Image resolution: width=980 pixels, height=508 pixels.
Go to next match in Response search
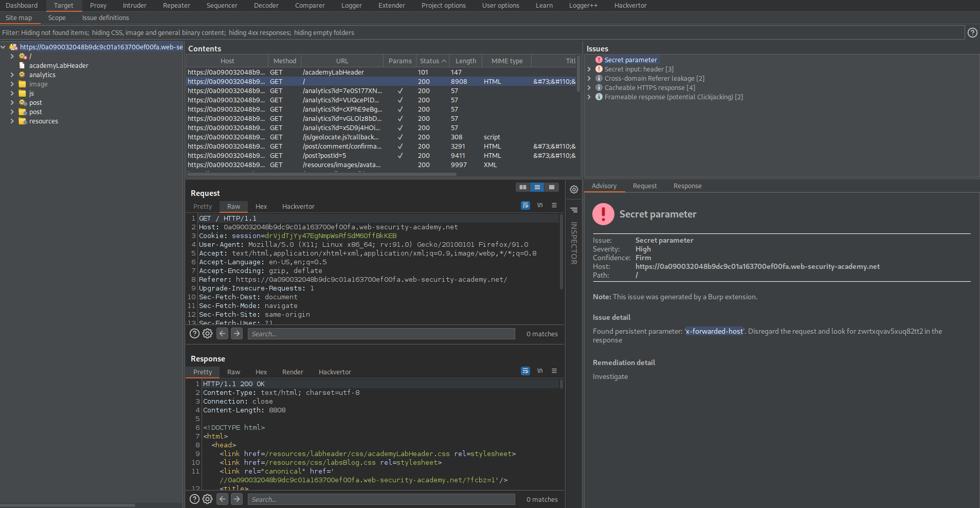(x=237, y=499)
